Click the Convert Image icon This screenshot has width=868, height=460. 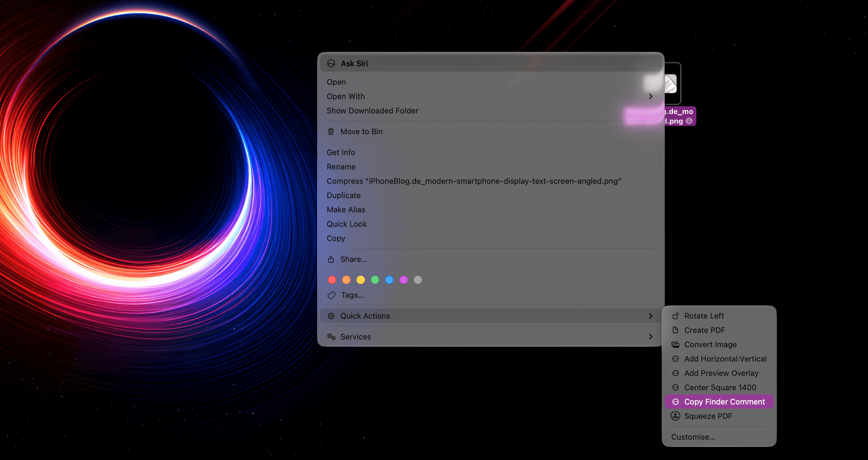coord(675,344)
